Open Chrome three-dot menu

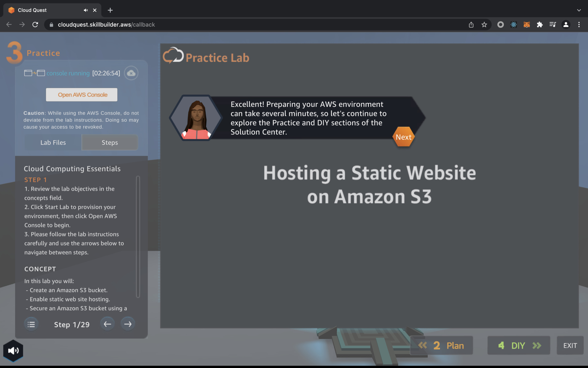pyautogui.click(x=579, y=25)
